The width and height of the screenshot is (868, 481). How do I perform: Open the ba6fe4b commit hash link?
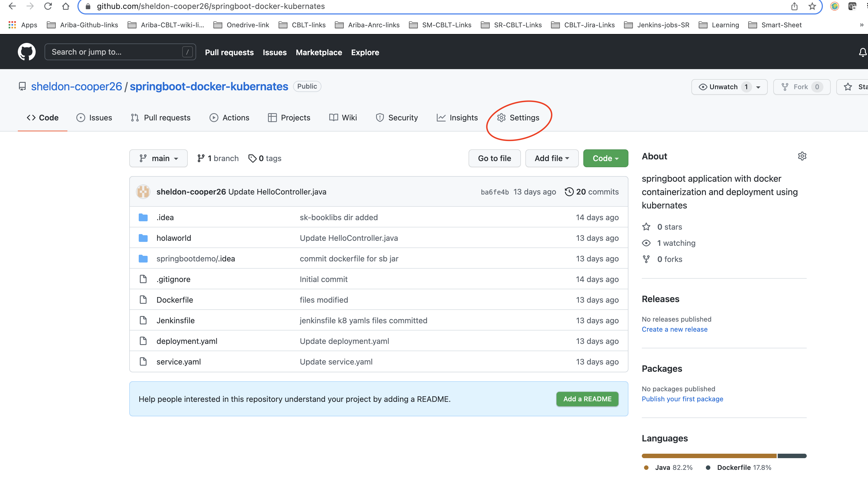point(495,192)
